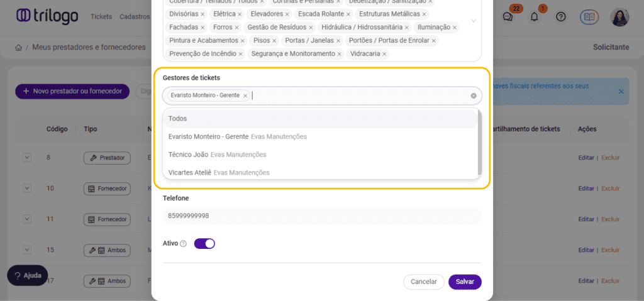
Task: Expand the row with code 10
Action: (27, 188)
